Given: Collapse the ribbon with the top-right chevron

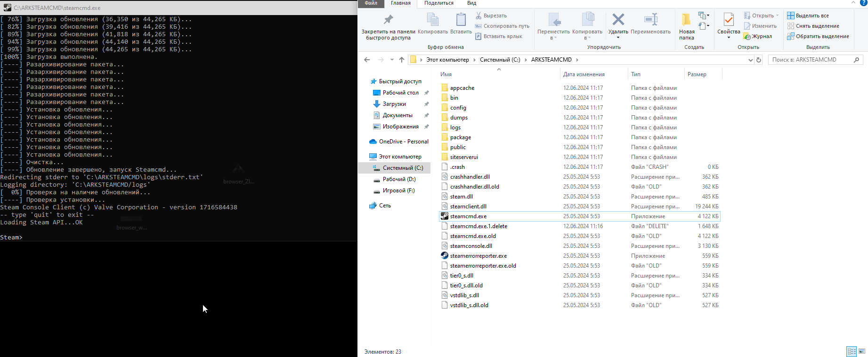Looking at the screenshot, I should coord(853,3).
